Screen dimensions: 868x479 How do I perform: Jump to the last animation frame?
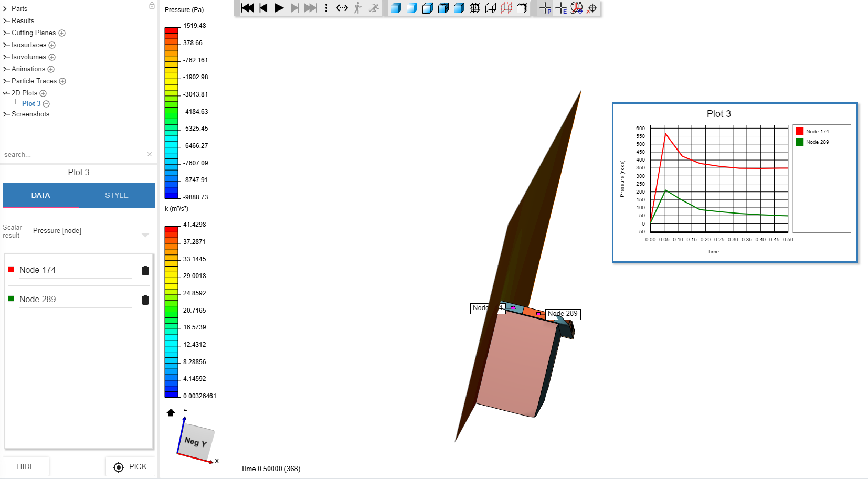tap(311, 8)
